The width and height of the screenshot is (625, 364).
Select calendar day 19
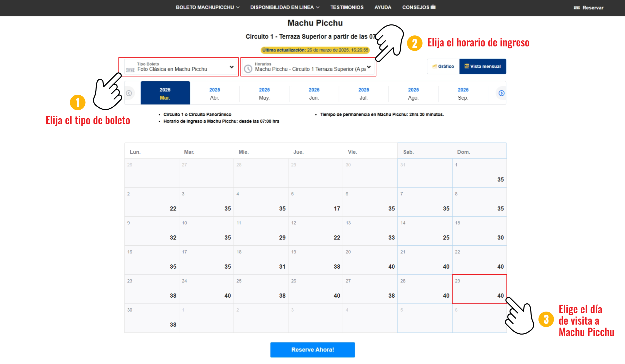[315, 260]
